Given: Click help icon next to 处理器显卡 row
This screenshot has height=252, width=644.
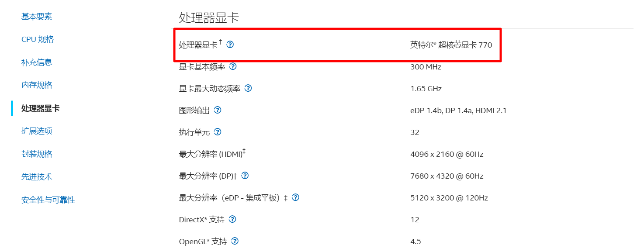Looking at the screenshot, I should [230, 45].
